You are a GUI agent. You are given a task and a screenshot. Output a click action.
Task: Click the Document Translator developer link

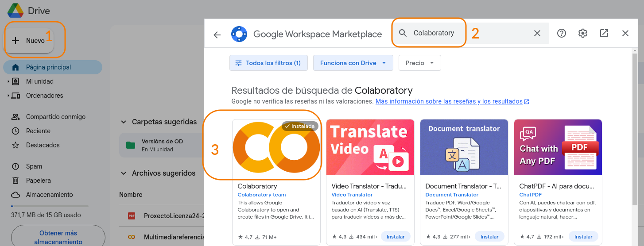[452, 195]
